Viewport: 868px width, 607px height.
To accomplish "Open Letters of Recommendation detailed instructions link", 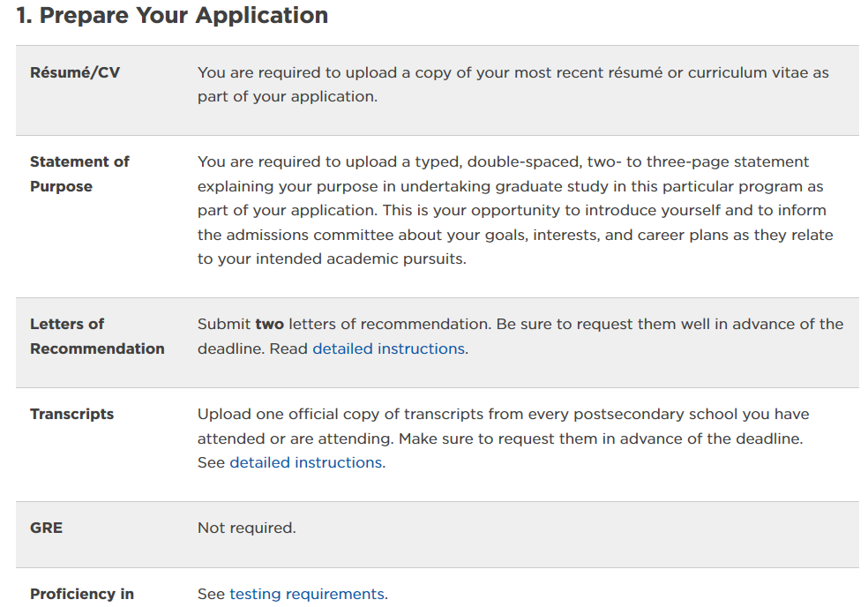I will tap(389, 348).
